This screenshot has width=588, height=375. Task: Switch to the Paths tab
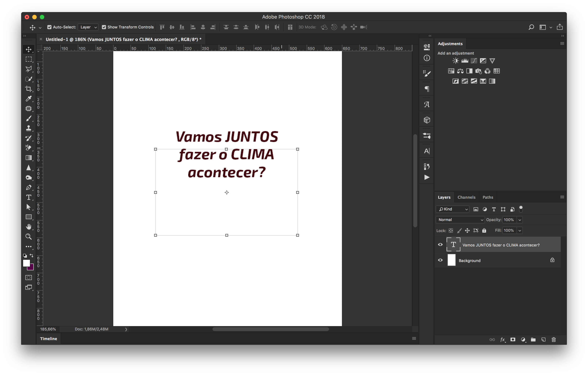[x=488, y=197]
